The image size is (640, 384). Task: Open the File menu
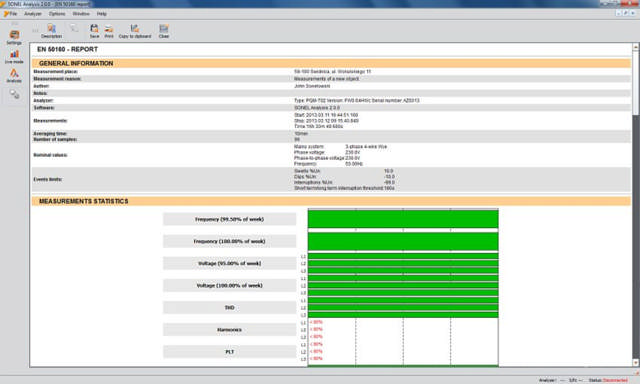(x=11, y=14)
